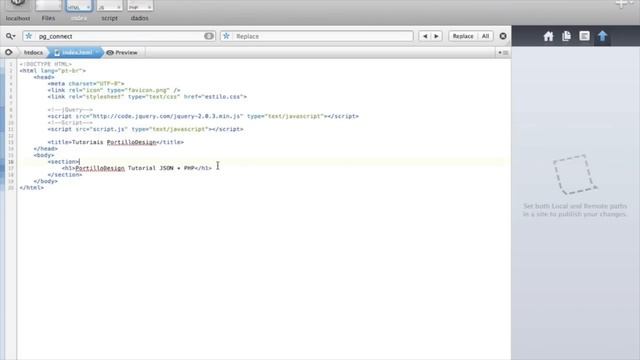640x360 pixels.
Task: Focus the Replace input field
Action: coord(317,36)
